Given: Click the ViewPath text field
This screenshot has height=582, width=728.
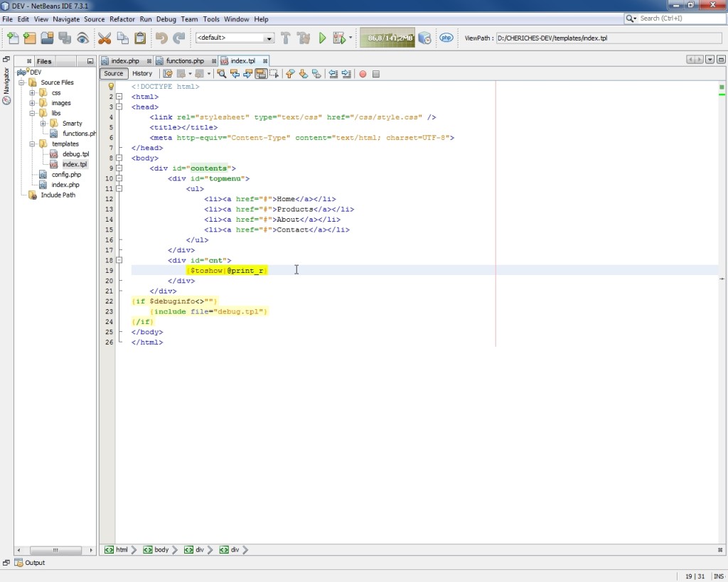Looking at the screenshot, I should point(609,38).
